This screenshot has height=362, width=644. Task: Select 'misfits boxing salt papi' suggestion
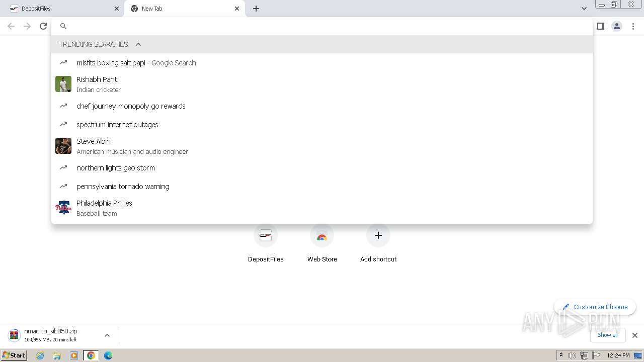322,63
